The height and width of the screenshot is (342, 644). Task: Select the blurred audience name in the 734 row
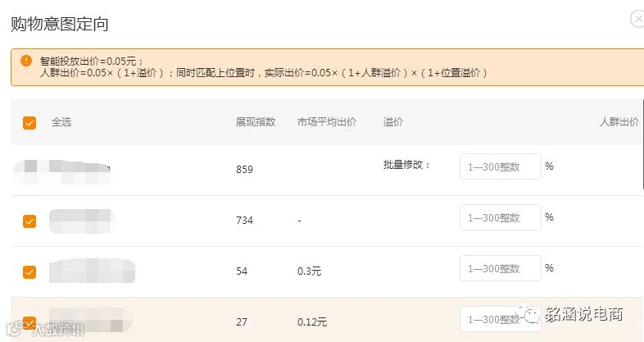80,221
